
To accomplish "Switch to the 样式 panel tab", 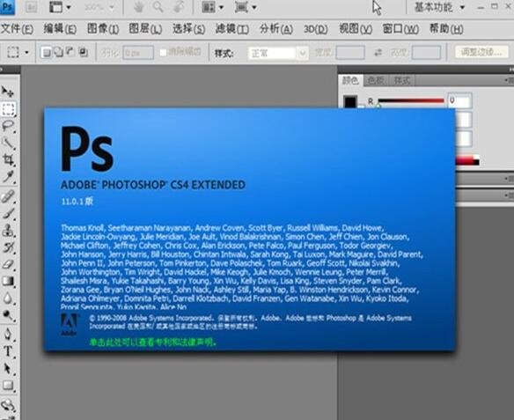I will [x=402, y=80].
